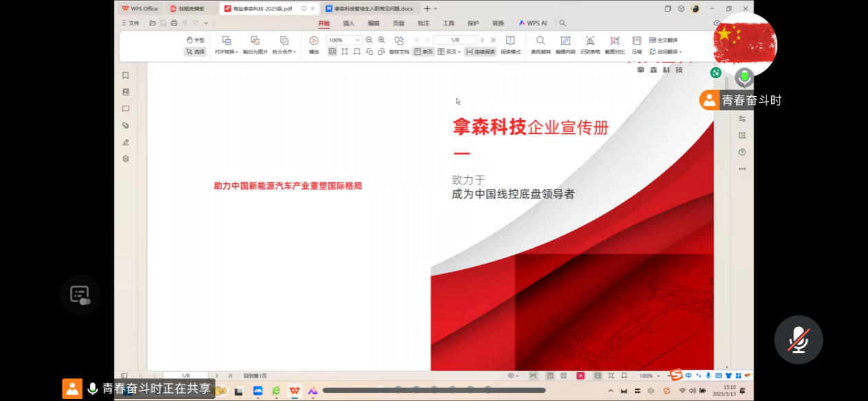Switch to the 页面 ribbon tab
868x401 pixels.
[398, 23]
